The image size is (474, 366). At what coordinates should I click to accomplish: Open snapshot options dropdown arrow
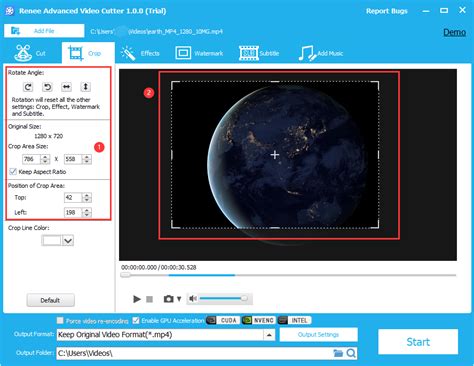point(179,299)
